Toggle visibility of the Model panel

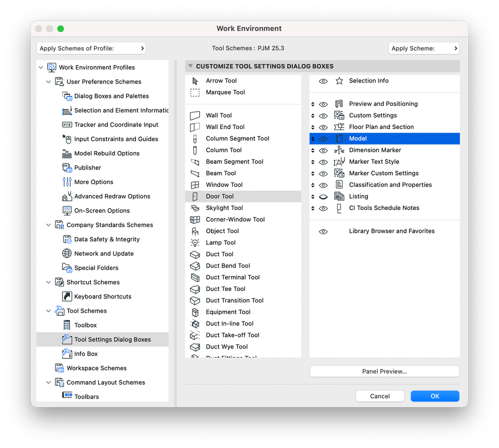pos(323,138)
